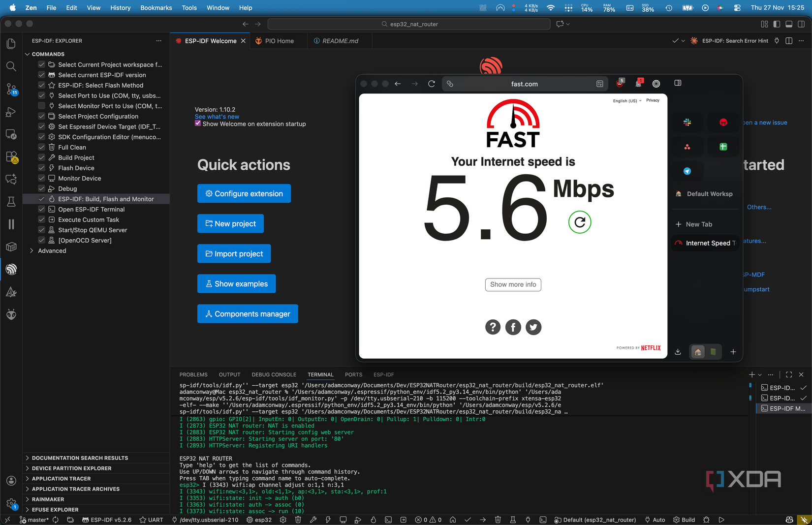Click the fast.com address bar
Image resolution: width=812 pixels, height=525 pixels.
tap(524, 84)
